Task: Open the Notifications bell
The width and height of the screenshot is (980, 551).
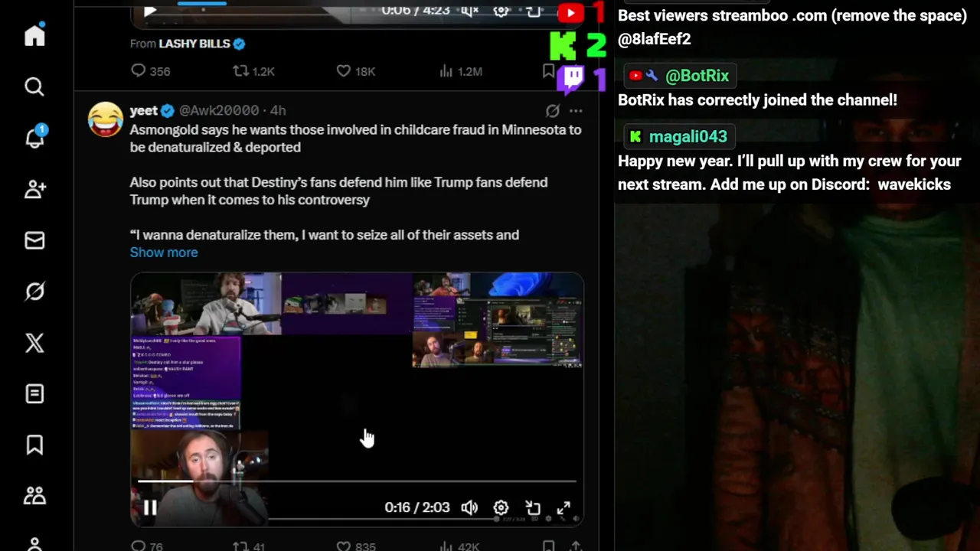Action: coord(34,138)
